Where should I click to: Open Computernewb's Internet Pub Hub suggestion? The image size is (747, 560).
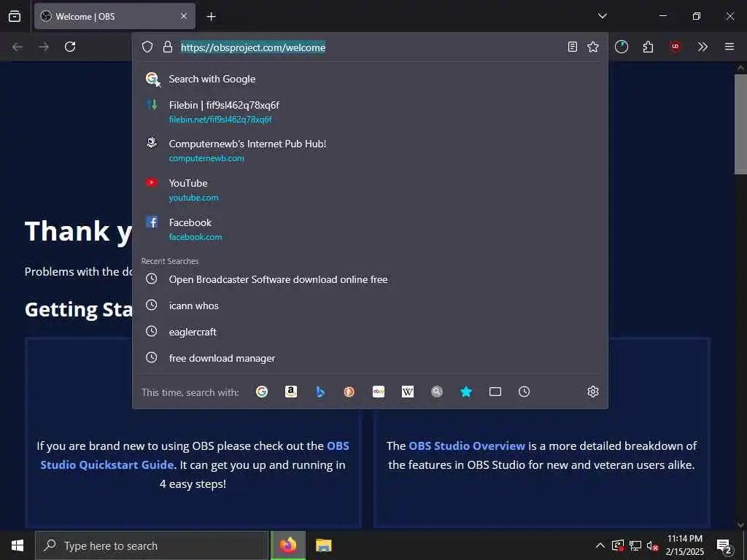point(370,150)
